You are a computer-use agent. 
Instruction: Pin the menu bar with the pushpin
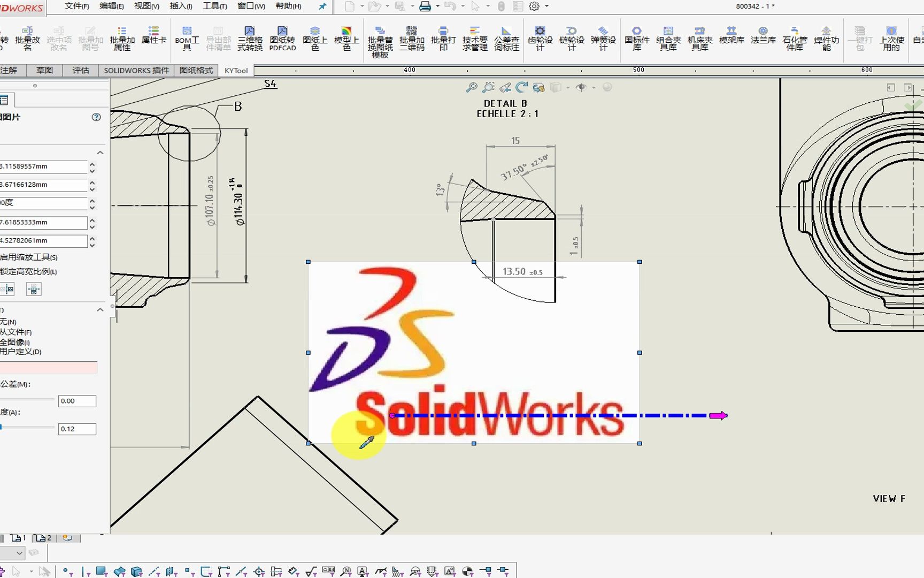click(322, 6)
